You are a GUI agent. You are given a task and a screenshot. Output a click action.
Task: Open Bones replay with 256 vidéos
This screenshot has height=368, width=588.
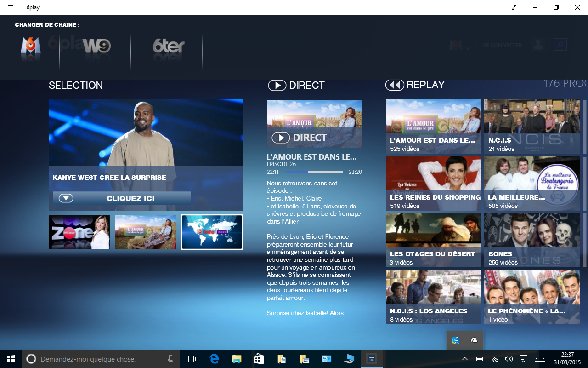[532, 240]
